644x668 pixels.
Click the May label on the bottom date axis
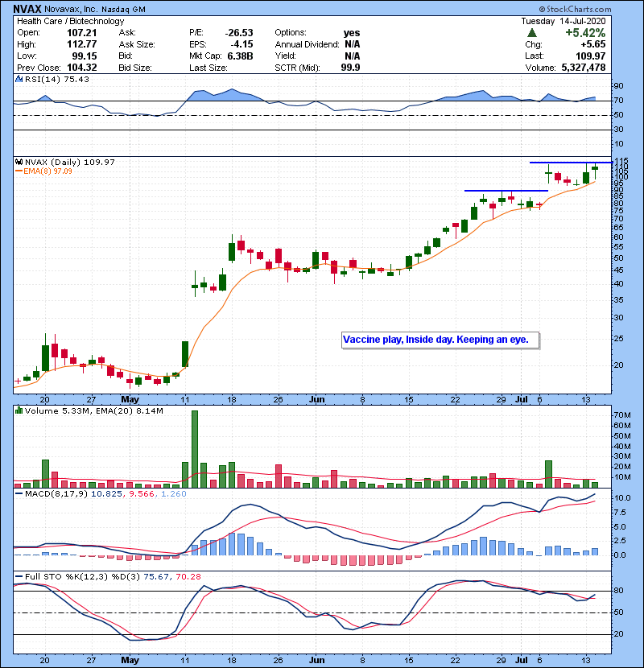coord(130,660)
